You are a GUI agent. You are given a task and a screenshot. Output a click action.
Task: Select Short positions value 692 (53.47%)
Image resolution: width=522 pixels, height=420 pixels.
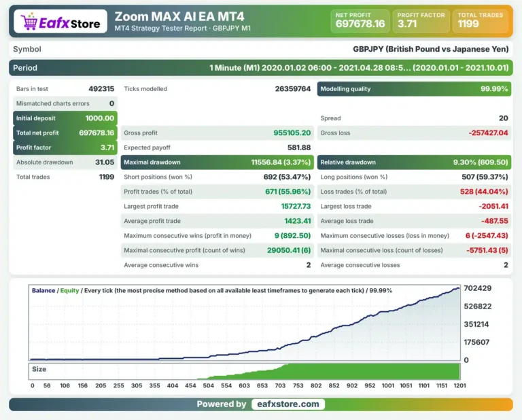[x=287, y=177]
